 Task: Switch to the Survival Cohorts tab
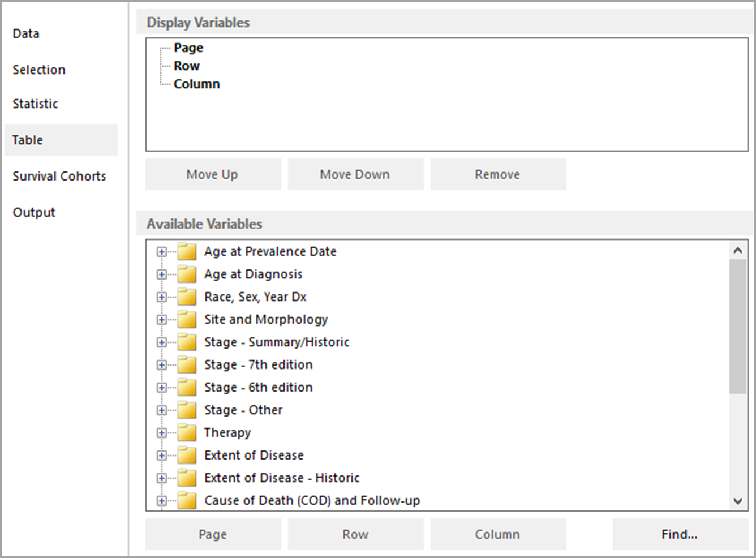(x=59, y=176)
